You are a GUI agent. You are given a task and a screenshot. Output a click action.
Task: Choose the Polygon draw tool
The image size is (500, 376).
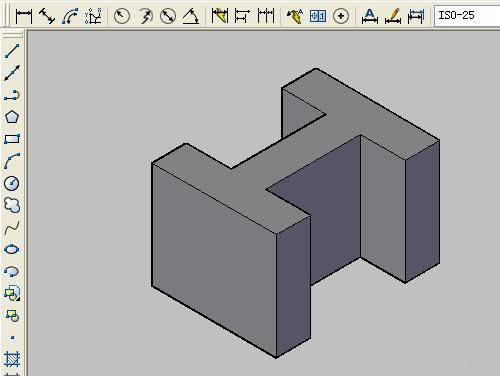click(x=12, y=117)
